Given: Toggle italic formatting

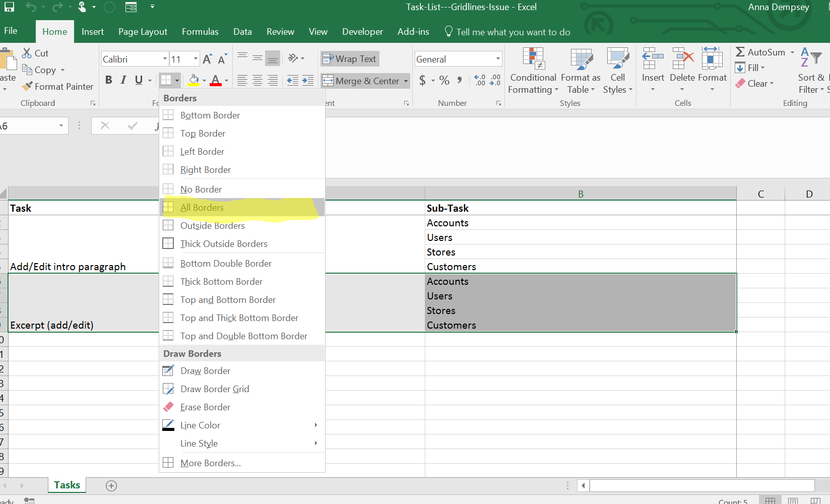Looking at the screenshot, I should pos(123,80).
